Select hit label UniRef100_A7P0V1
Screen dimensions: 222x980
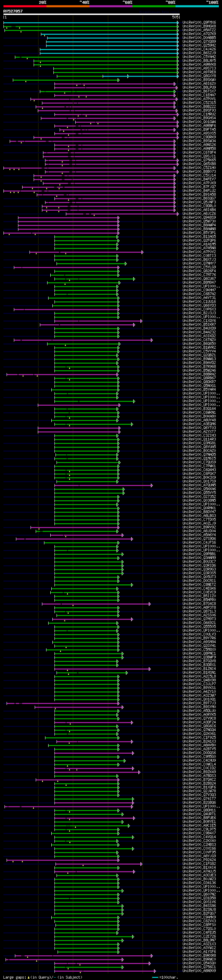click(x=199, y=99)
